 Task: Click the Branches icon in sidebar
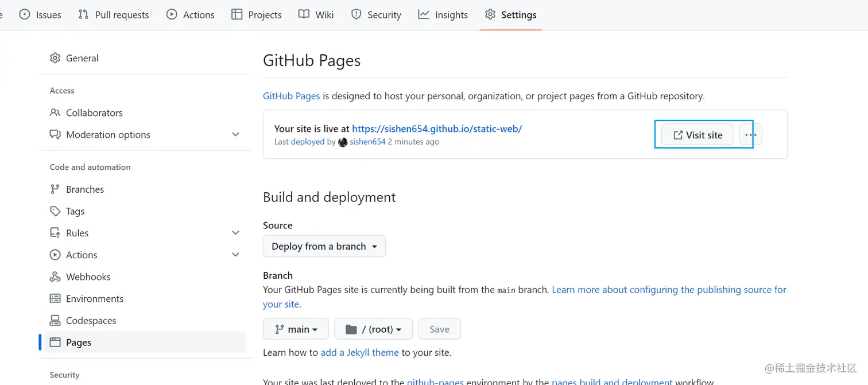55,189
